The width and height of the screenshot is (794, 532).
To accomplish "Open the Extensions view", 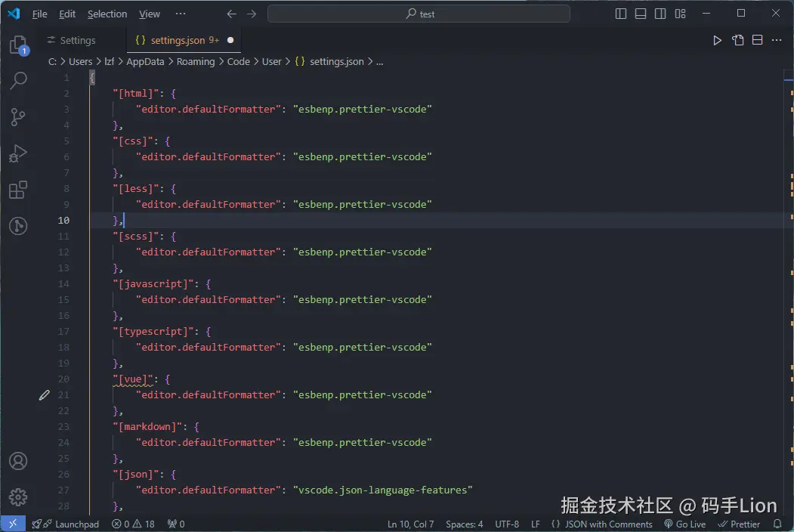I will pos(18,190).
